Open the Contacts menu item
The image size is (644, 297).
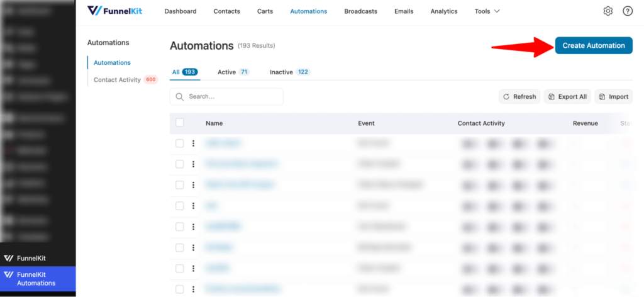(x=226, y=11)
